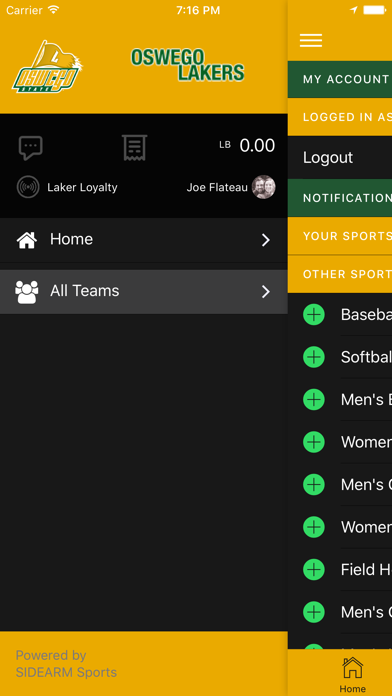392x696 pixels.
Task: Tap the Other Sports section header
Action: [340, 274]
